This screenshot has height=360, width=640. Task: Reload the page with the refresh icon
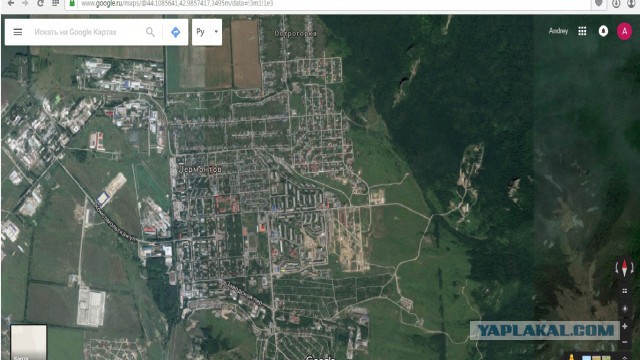click(40, 3)
